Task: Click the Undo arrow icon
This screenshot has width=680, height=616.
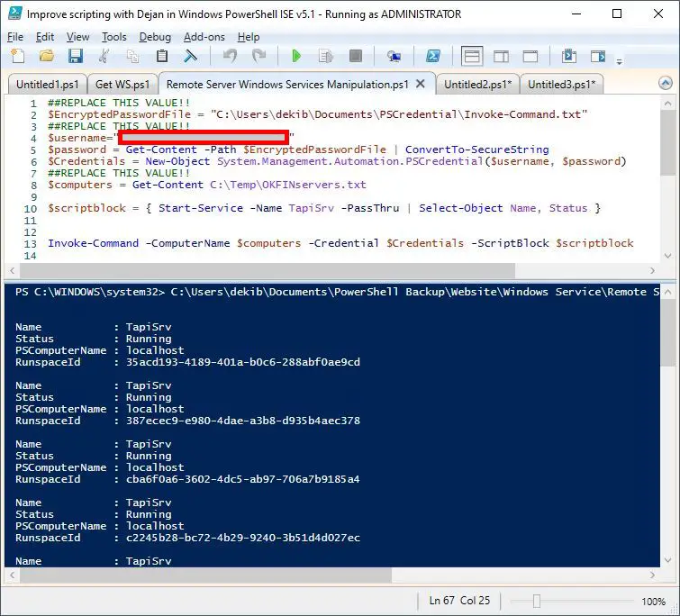Action: (231, 57)
